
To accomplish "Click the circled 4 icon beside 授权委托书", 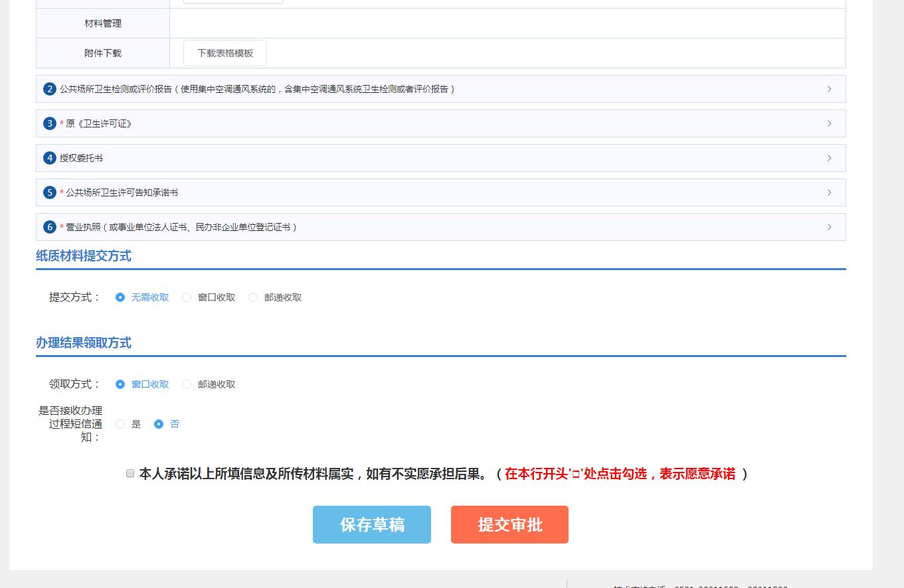I will 48,157.
